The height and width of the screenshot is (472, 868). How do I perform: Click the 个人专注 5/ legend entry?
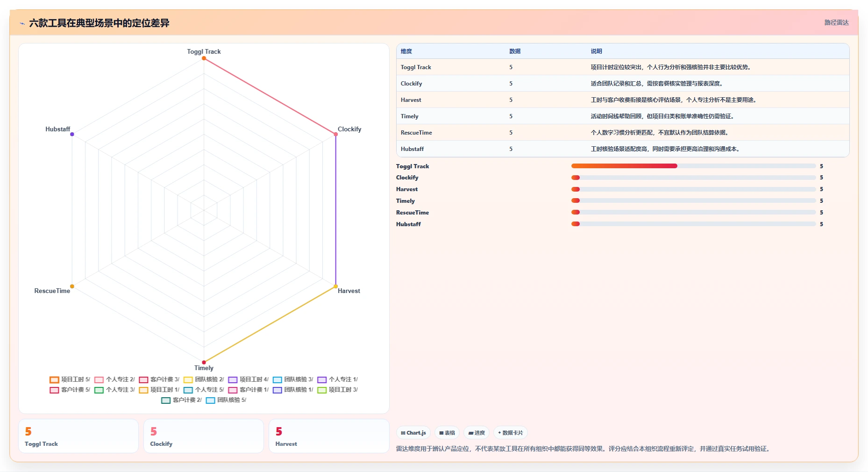[x=204, y=390]
